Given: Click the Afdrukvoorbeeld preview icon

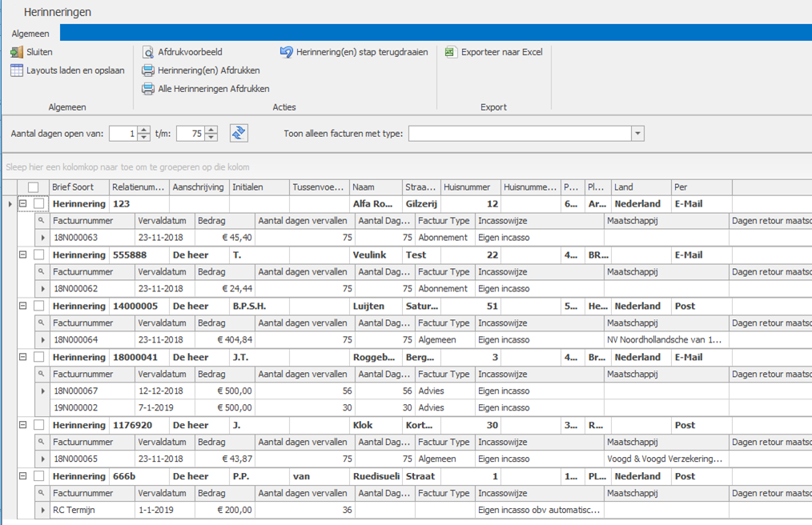Looking at the screenshot, I should (148, 52).
